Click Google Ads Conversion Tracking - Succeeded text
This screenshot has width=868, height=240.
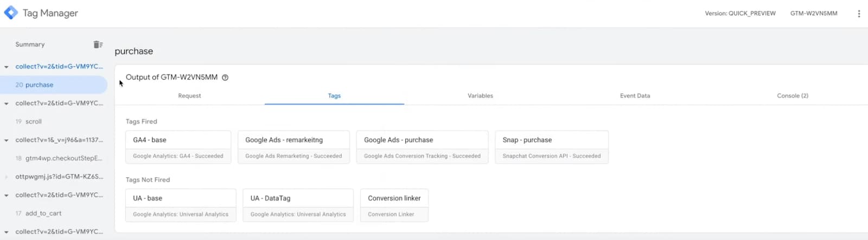422,156
